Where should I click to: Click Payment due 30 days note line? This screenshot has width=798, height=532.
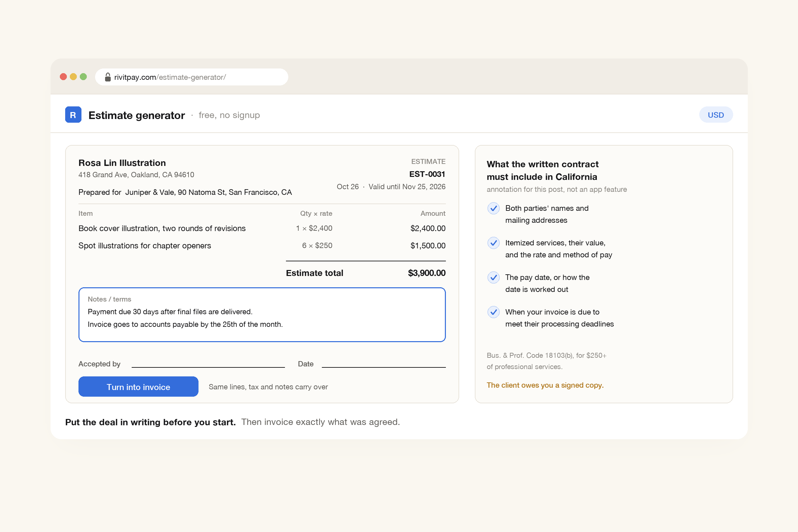point(170,312)
